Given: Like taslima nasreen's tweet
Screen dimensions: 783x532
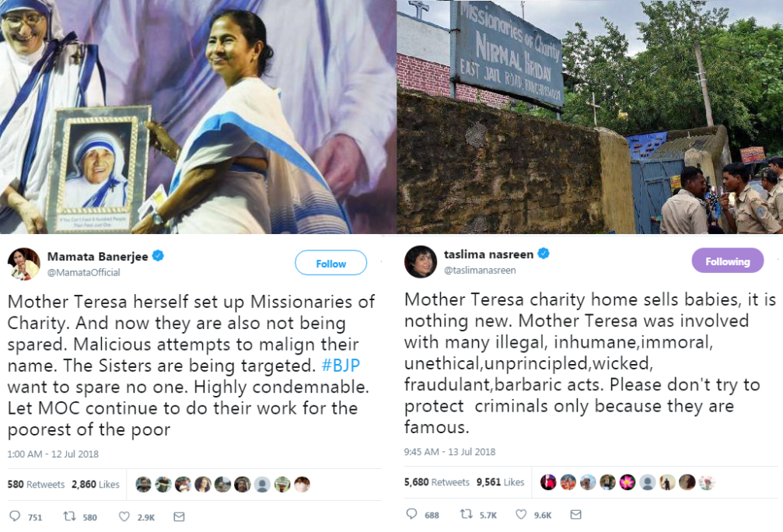Looking at the screenshot, I should [x=522, y=514].
